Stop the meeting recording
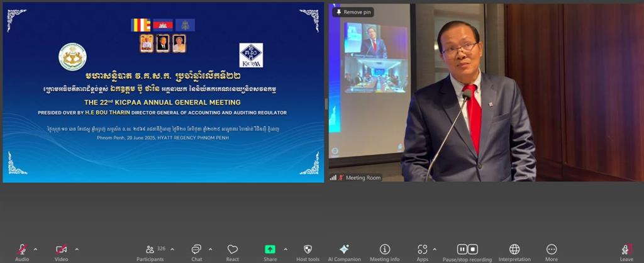Viewport: 644px width, 263px height. [x=473, y=249]
